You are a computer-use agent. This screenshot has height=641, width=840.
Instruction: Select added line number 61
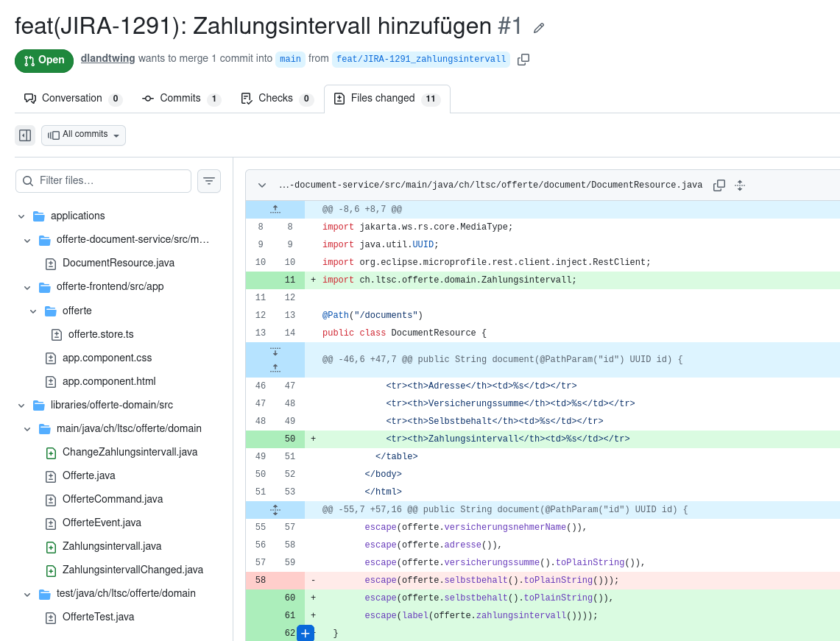coord(290,615)
